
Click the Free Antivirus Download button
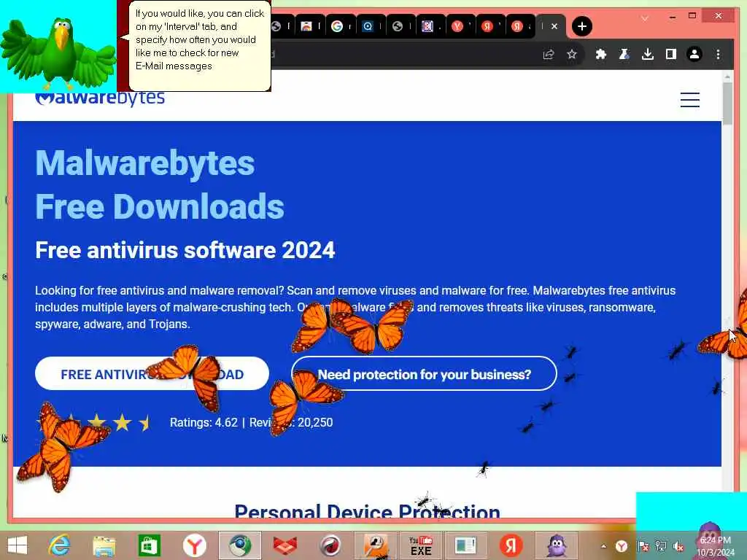(152, 374)
